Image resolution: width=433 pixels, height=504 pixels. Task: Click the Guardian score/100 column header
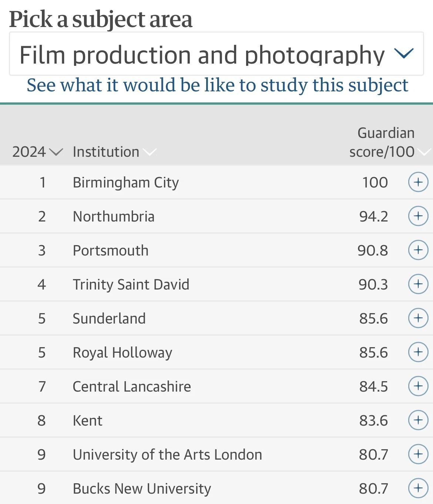[382, 142]
